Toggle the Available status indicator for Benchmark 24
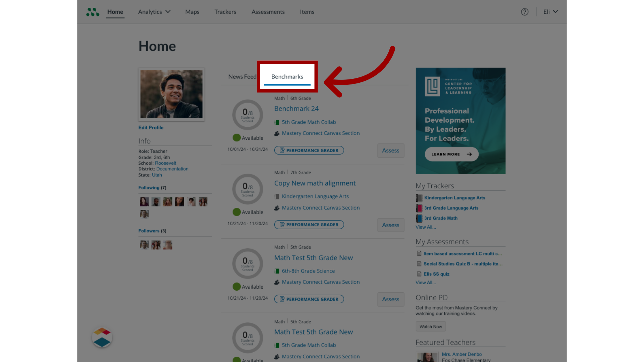Screen dimensions: 644x362 click(x=236, y=137)
